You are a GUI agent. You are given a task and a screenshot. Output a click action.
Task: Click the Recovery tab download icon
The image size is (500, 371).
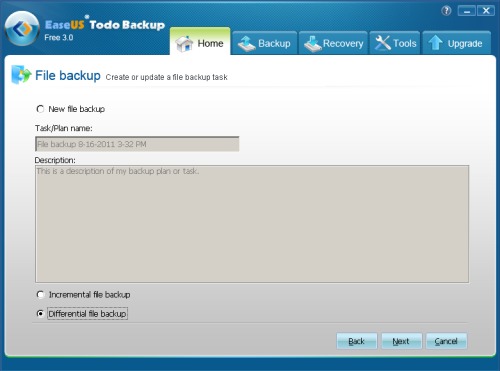click(313, 44)
